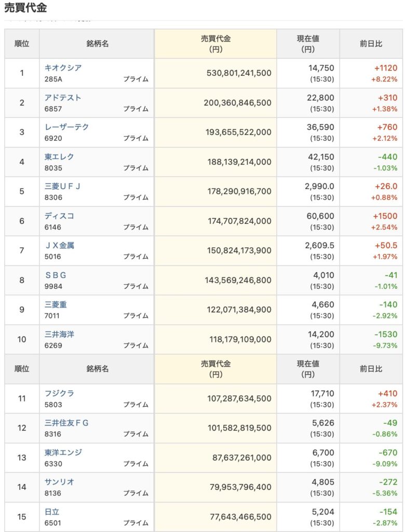
Task: Click the top 前日比 column header
Action: [371, 44]
